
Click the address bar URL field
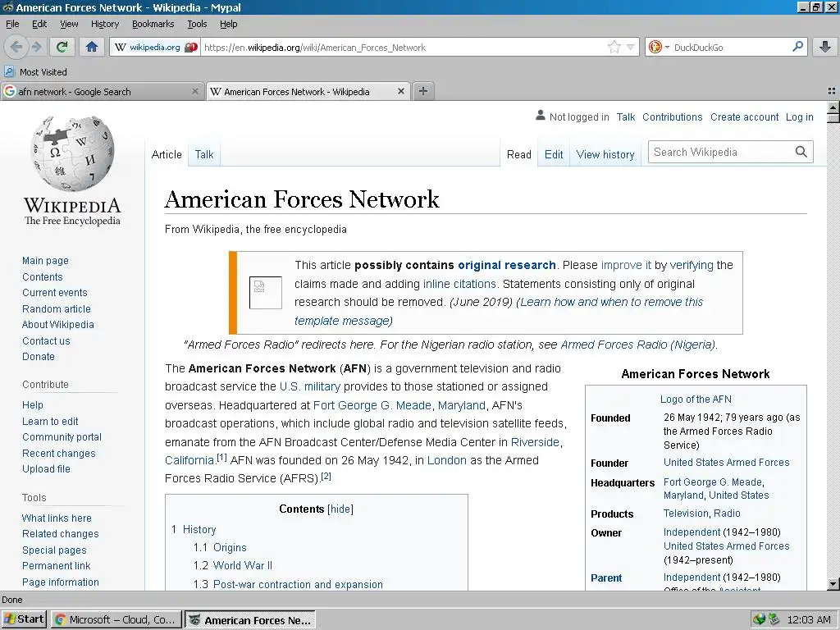click(404, 47)
